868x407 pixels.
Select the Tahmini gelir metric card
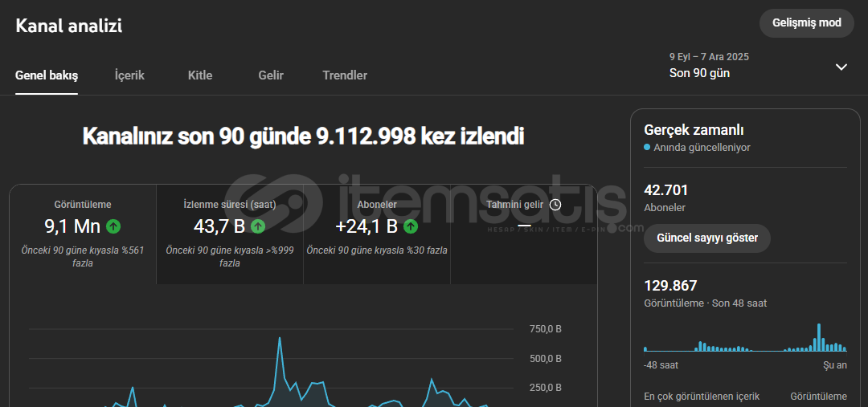click(x=524, y=234)
